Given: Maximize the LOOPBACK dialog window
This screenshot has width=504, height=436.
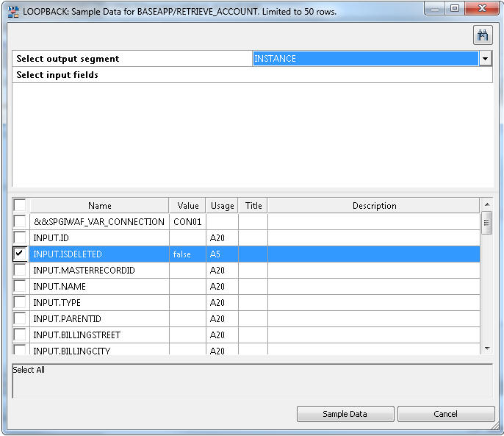Looking at the screenshot, I should point(455,8).
